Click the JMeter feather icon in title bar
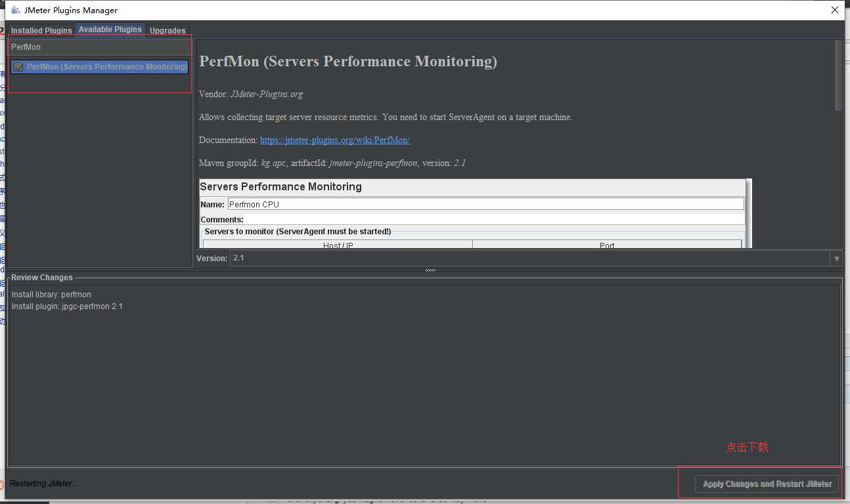The width and height of the screenshot is (850, 504). tap(15, 10)
